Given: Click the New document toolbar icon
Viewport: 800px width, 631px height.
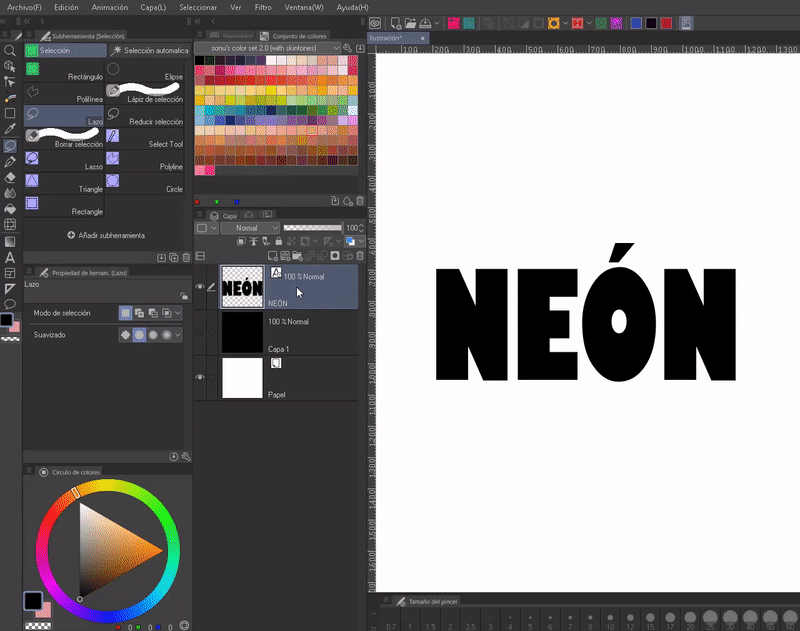Looking at the screenshot, I should pos(395,23).
